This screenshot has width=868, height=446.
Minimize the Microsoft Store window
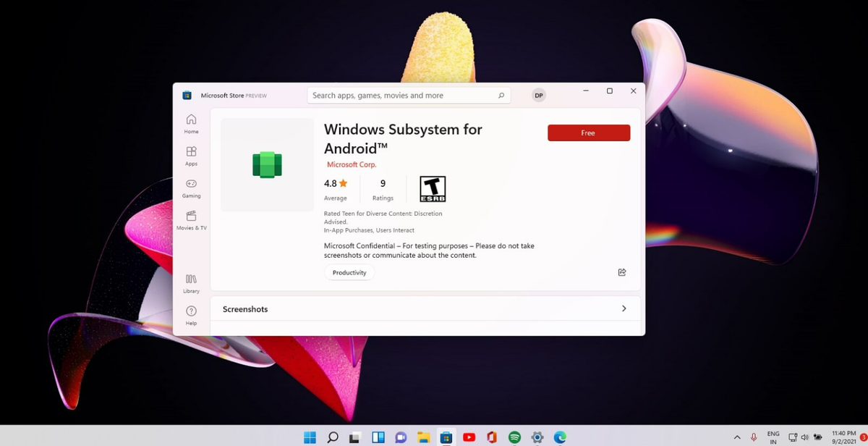[x=586, y=91]
